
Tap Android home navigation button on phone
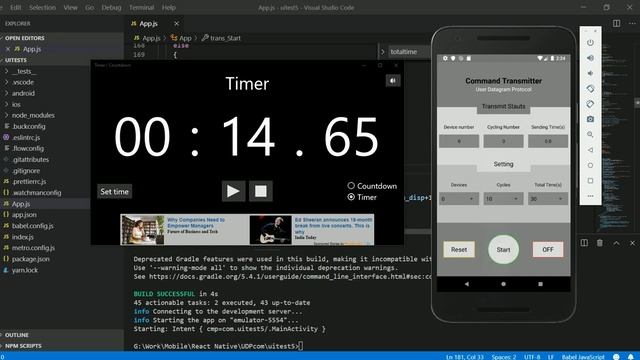pos(503,284)
